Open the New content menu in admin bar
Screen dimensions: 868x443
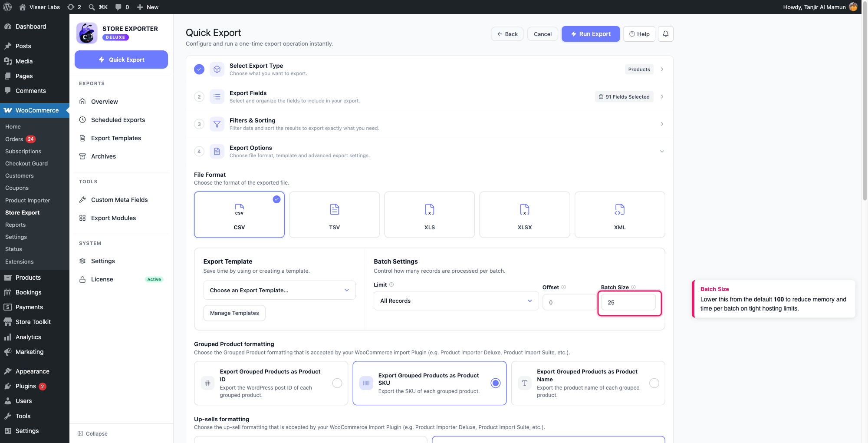(x=148, y=7)
